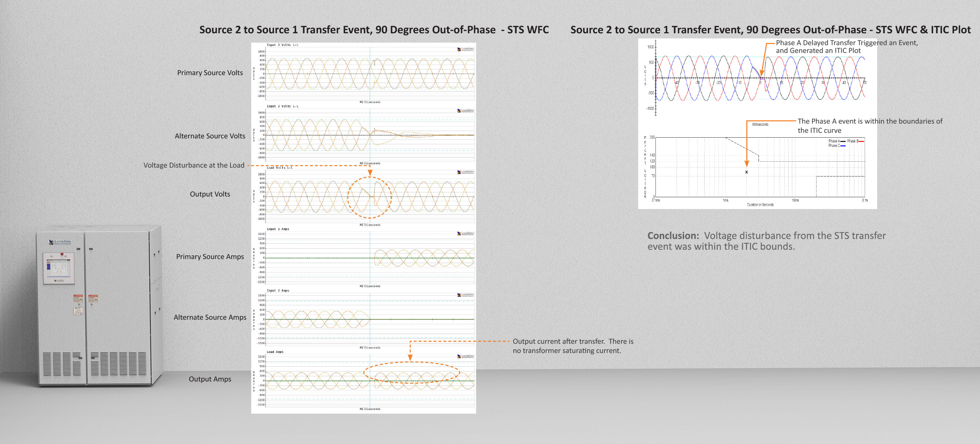Select the 'Alternate Source Volts' label
The width and height of the screenshot is (980, 444).
(x=210, y=136)
